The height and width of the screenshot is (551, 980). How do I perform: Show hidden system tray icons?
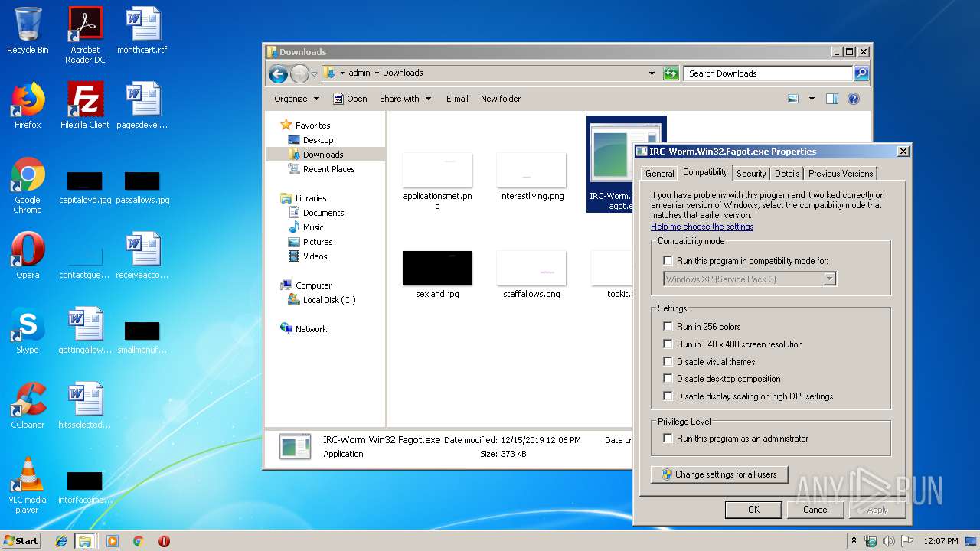pyautogui.click(x=854, y=540)
